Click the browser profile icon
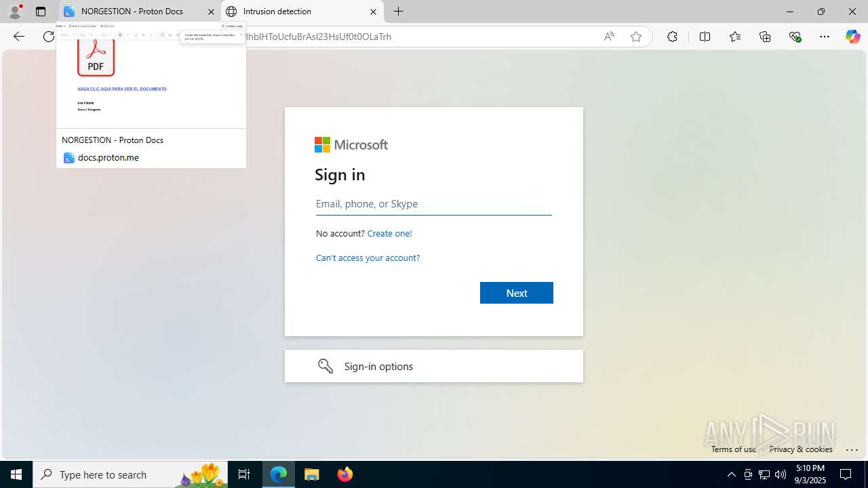This screenshot has width=868, height=488. pyautogui.click(x=15, y=12)
